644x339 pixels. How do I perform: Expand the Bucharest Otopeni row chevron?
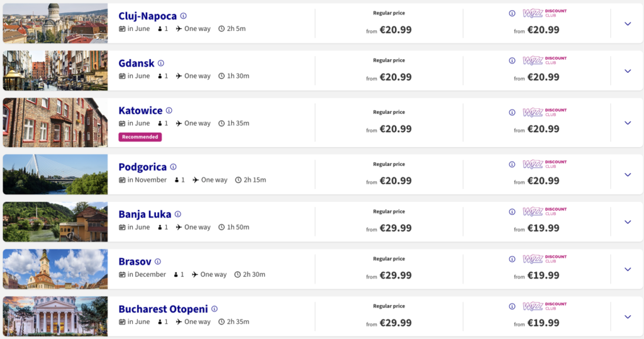[627, 317]
